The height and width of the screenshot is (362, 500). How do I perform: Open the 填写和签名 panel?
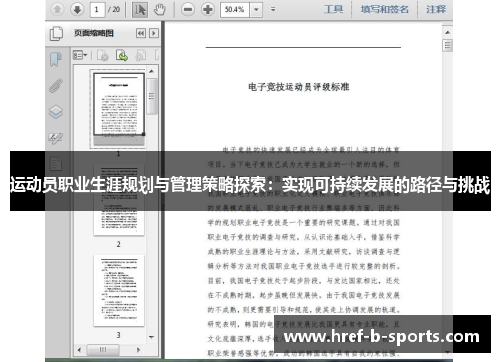[x=385, y=9]
